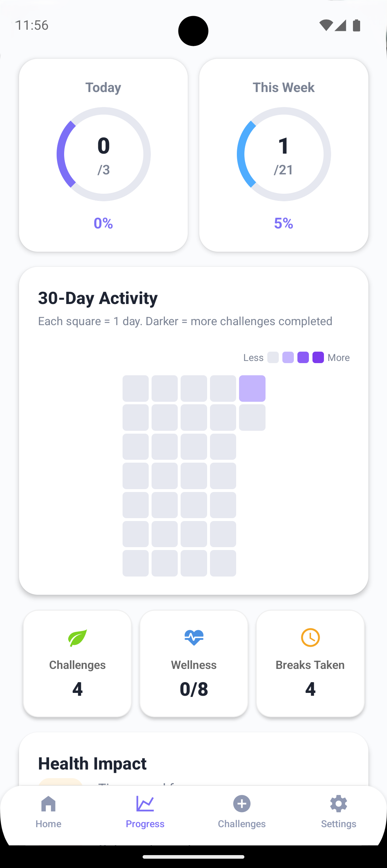Tap the Breaks Taken count of 4

pos(310,689)
